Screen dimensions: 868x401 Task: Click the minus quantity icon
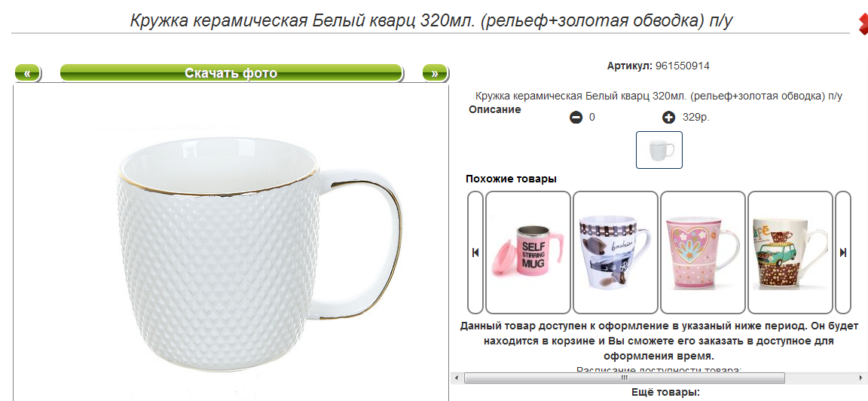click(x=576, y=118)
